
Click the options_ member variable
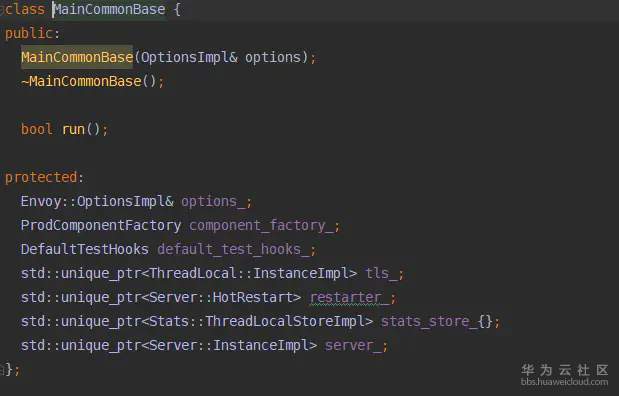tap(213, 201)
